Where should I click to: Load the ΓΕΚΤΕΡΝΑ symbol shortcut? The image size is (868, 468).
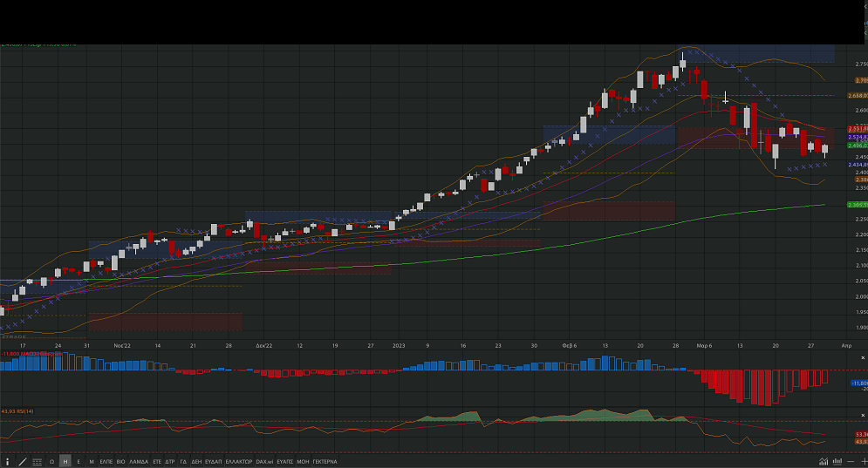pos(325,461)
